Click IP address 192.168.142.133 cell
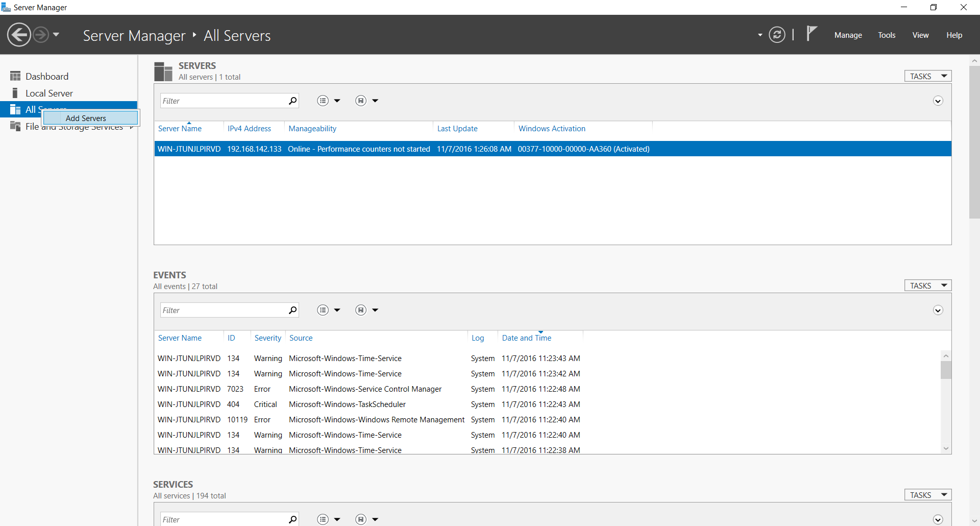Image resolution: width=980 pixels, height=526 pixels. click(x=254, y=149)
